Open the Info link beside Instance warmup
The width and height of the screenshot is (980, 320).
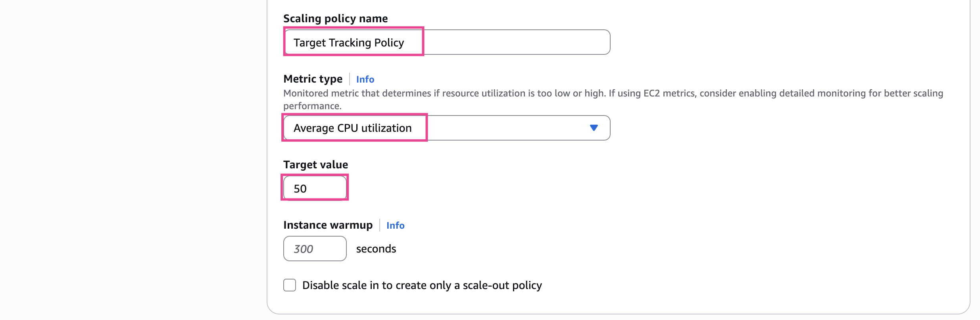(x=395, y=226)
